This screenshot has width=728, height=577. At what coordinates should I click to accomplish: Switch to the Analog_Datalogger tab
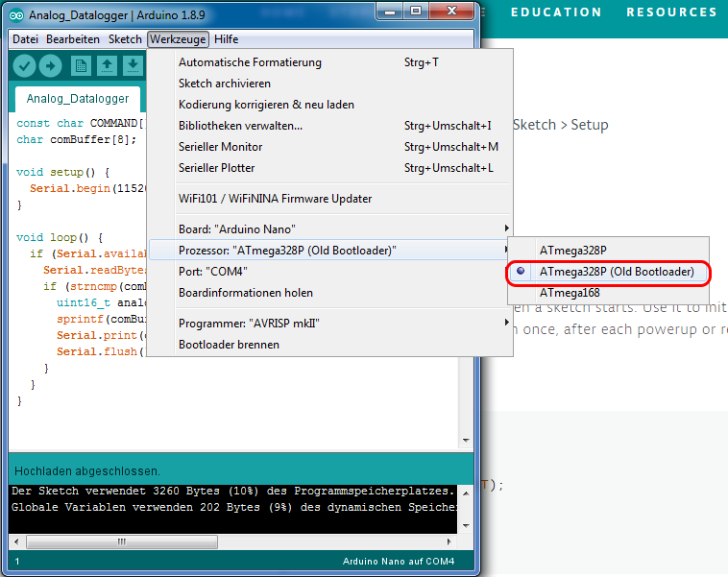[78, 99]
